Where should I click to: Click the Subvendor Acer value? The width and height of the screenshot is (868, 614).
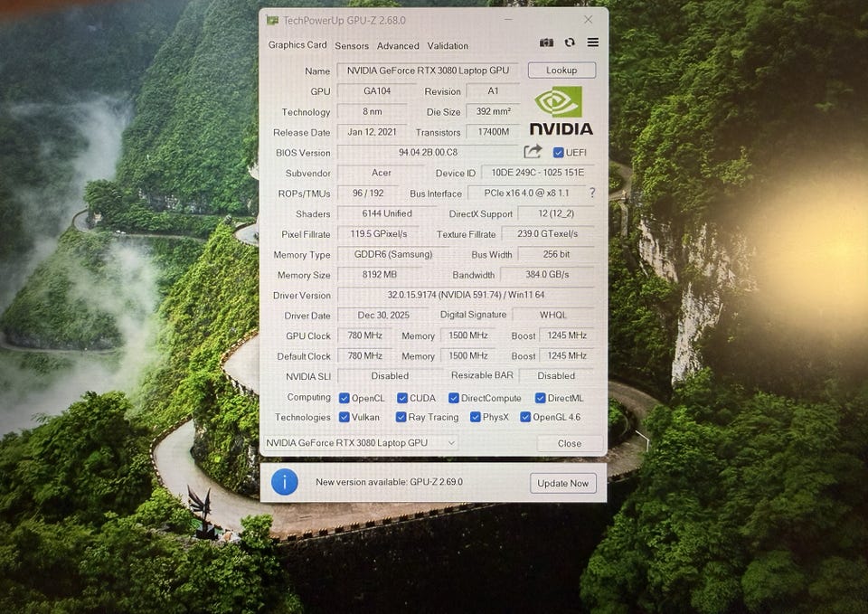coord(381,173)
